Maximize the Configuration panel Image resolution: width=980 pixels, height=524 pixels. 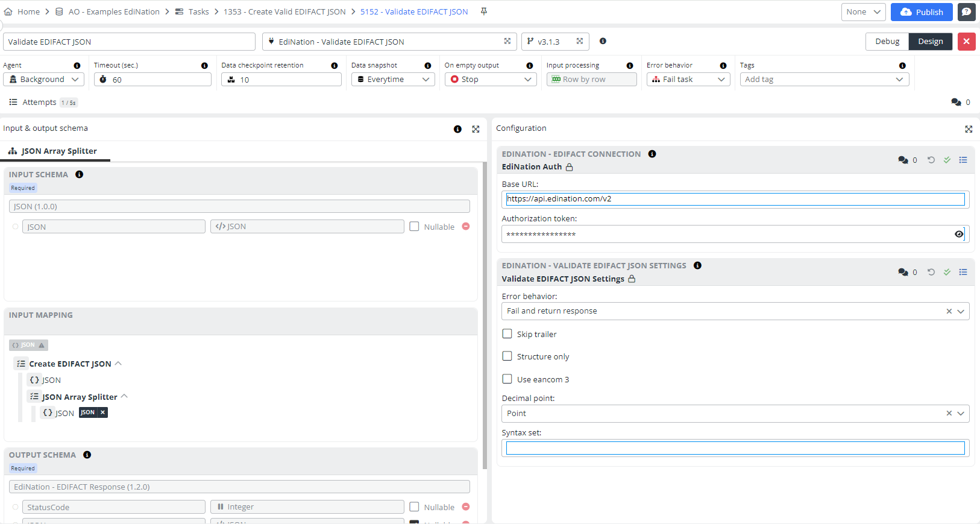point(969,129)
